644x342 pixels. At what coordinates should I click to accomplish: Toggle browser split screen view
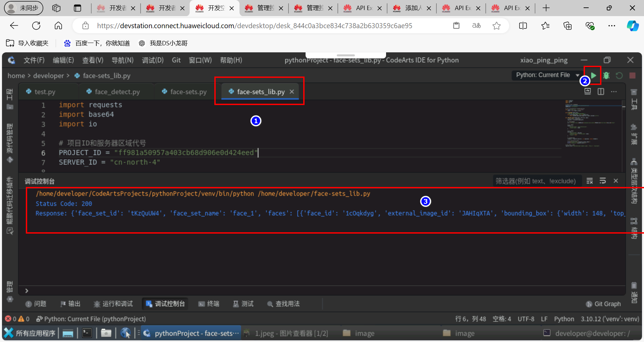click(523, 26)
